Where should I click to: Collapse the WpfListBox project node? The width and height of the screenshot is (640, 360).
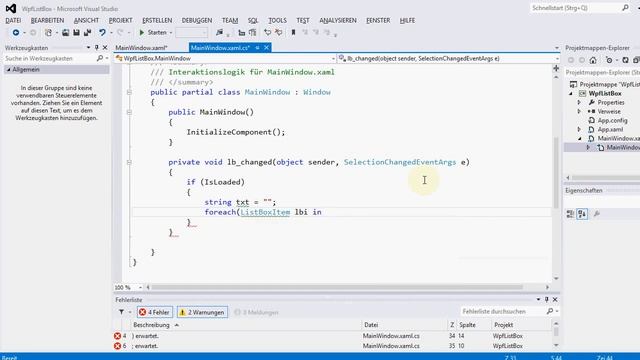coord(571,93)
